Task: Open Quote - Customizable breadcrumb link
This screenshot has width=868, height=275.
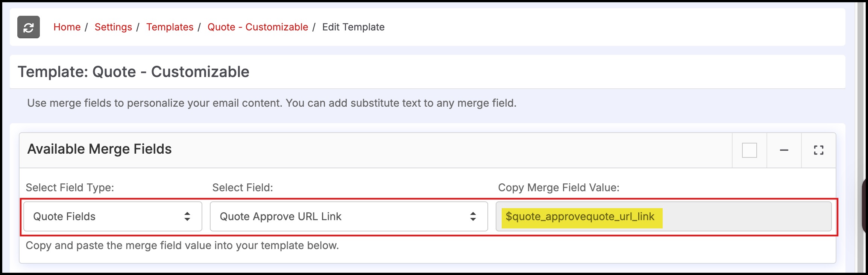Action: pos(258,27)
